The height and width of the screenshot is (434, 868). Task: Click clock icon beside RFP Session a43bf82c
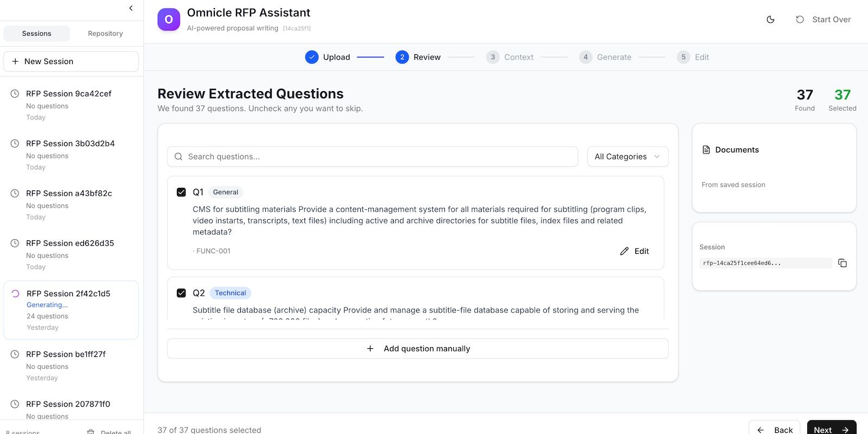click(x=15, y=194)
